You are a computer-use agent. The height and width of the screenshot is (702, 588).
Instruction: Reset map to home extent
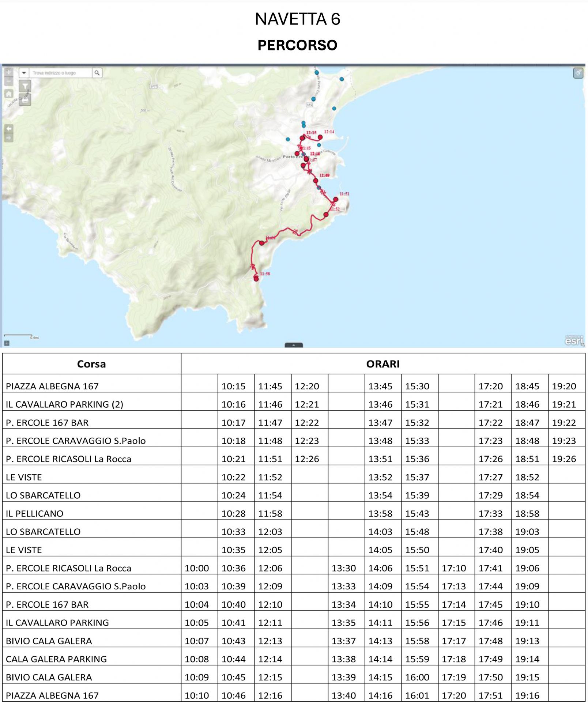(x=8, y=94)
